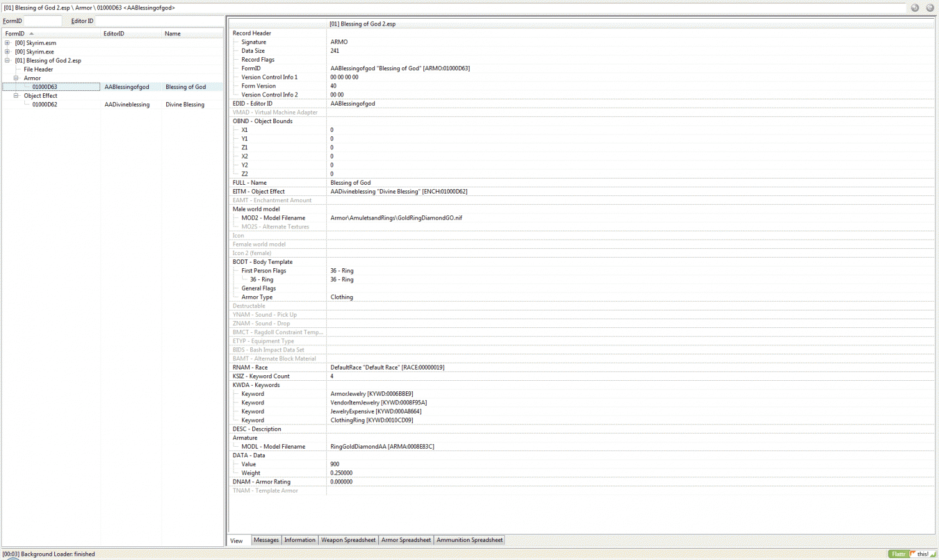Open the Weapon Spreadsheet tab
The height and width of the screenshot is (560, 939).
point(348,540)
